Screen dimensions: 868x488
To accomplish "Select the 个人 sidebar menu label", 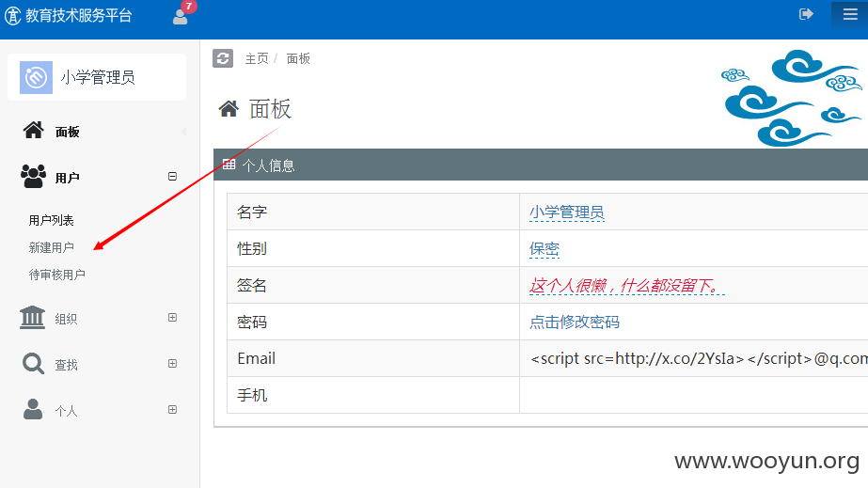I will click(x=66, y=411).
